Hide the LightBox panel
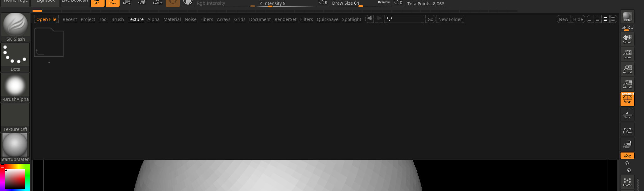 click(578, 19)
